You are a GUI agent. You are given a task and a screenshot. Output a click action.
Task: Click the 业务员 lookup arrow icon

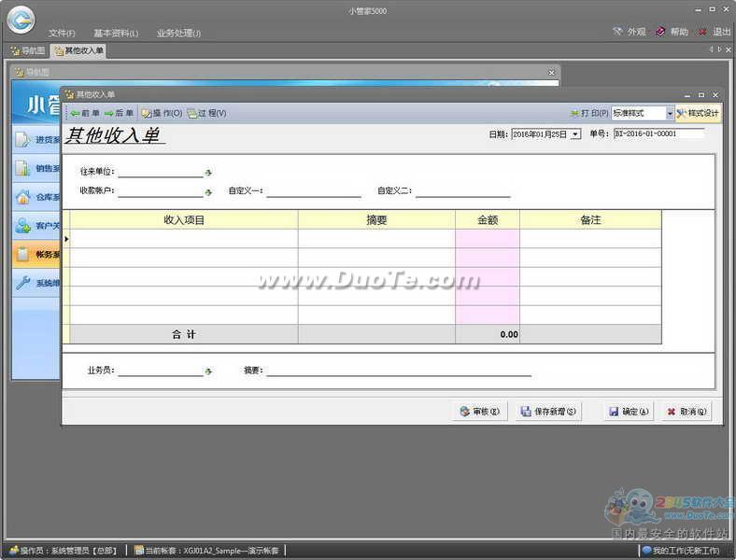[x=208, y=371]
